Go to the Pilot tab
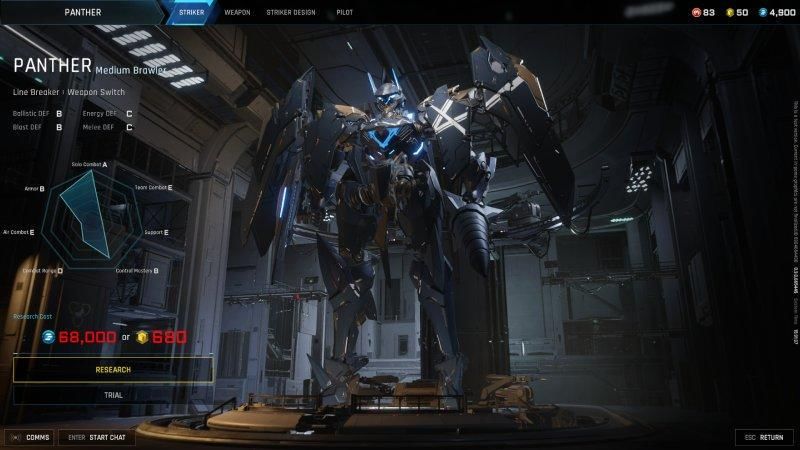This screenshot has height=450, width=800. [344, 12]
